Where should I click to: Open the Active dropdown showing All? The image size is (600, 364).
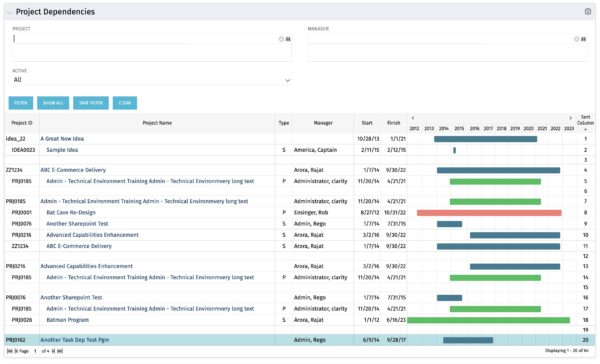point(152,80)
